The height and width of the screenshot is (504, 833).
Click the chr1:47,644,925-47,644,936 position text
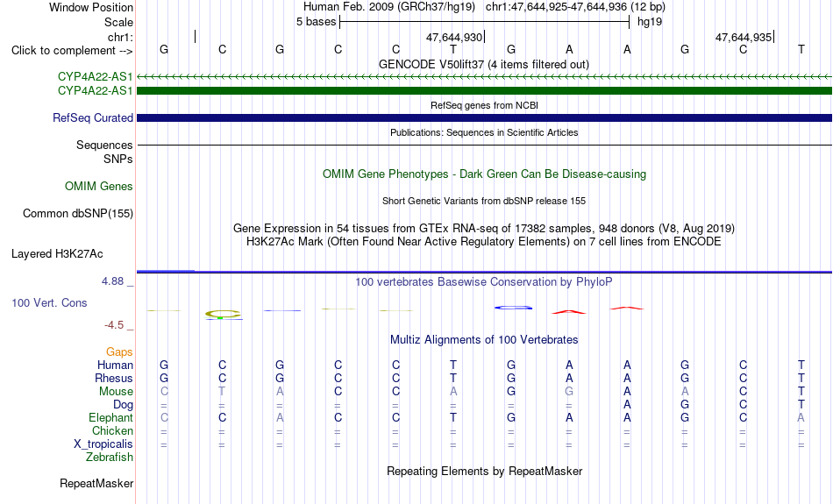[556, 7]
